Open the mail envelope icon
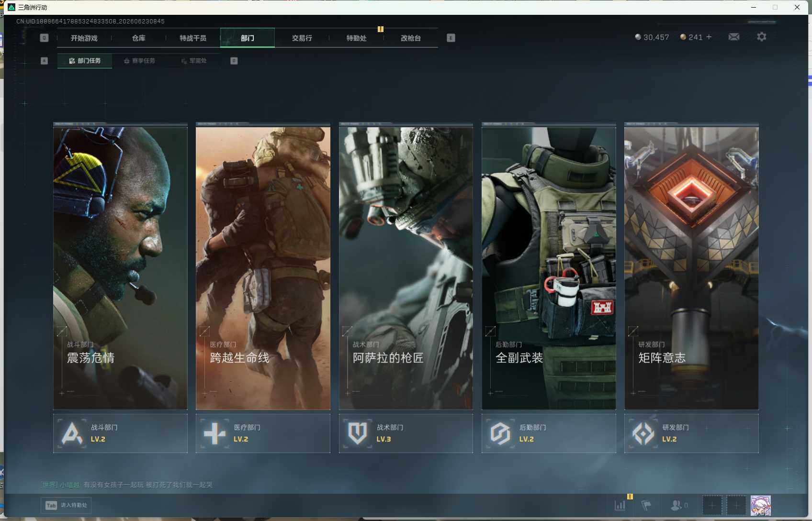This screenshot has width=812, height=521. [x=733, y=37]
